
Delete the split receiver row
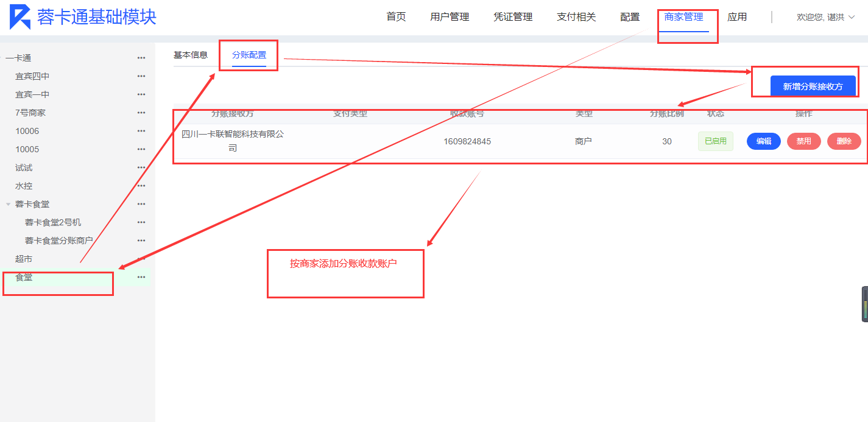coord(844,141)
